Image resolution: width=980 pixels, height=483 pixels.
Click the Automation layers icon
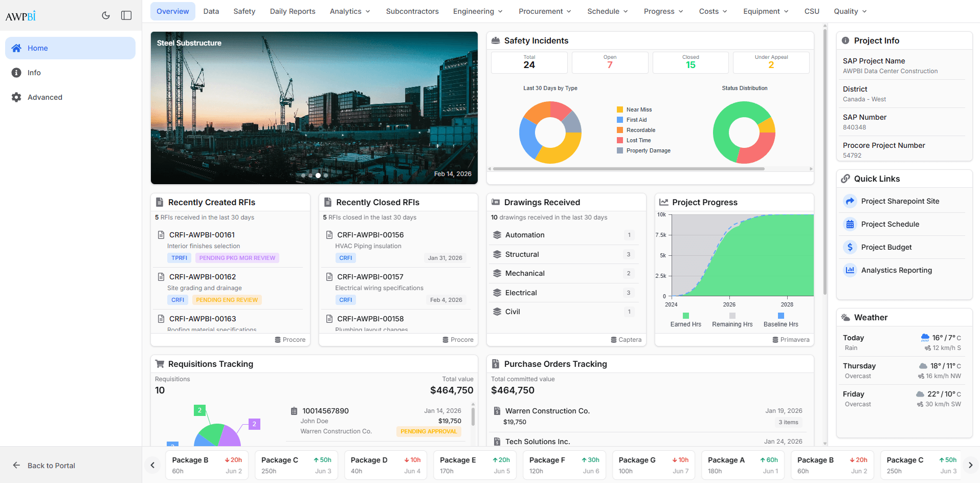point(497,235)
